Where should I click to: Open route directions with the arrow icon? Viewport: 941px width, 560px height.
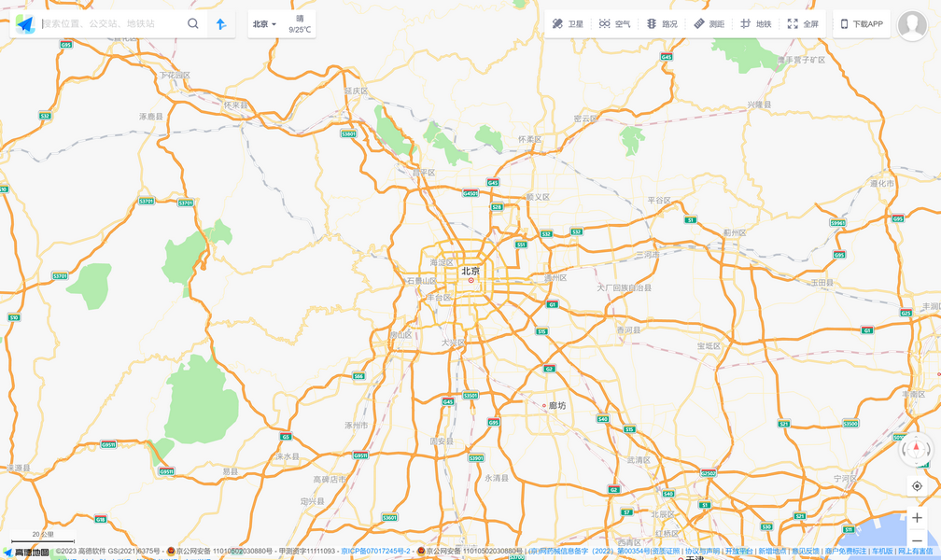pyautogui.click(x=221, y=24)
